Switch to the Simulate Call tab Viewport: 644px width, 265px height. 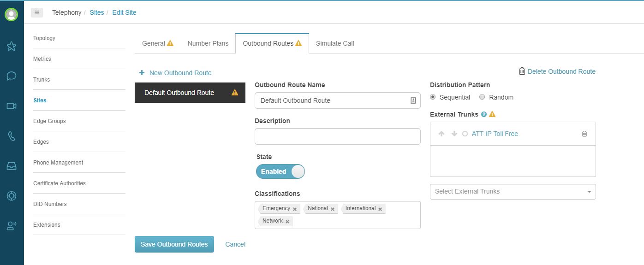[x=335, y=43]
